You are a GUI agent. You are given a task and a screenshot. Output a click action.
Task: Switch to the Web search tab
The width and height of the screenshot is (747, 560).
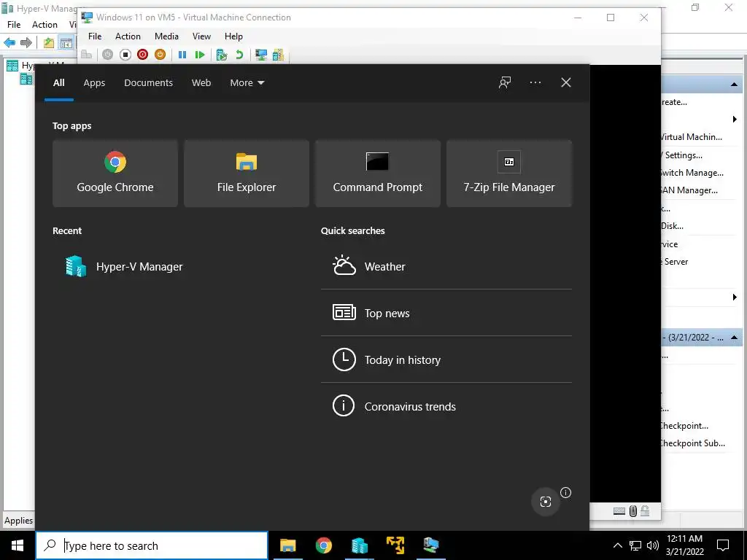pyautogui.click(x=201, y=83)
